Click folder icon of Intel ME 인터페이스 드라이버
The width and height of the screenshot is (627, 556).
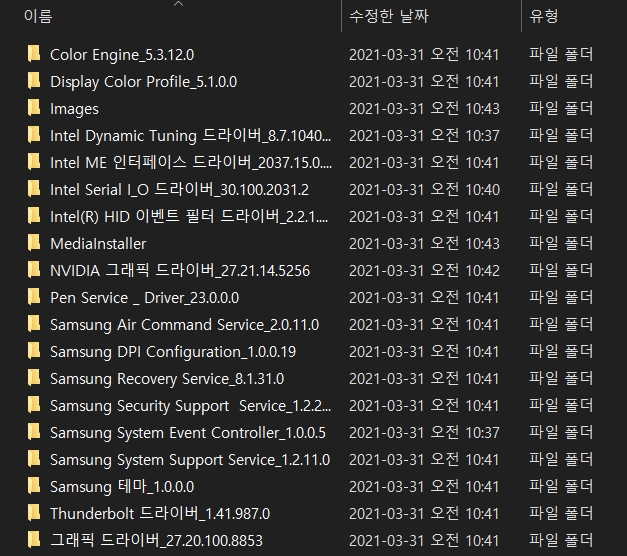point(34,162)
